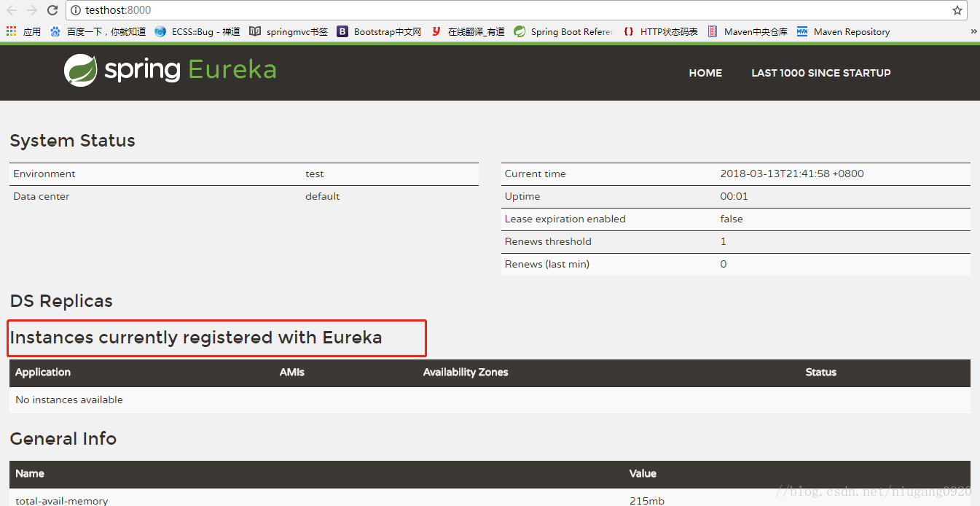Image resolution: width=980 pixels, height=506 pixels.
Task: Click the Lease expiration enabled label
Action: pyautogui.click(x=565, y=219)
